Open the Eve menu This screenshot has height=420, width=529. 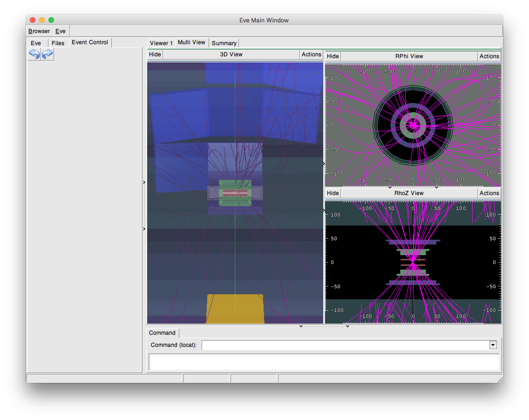tap(61, 31)
